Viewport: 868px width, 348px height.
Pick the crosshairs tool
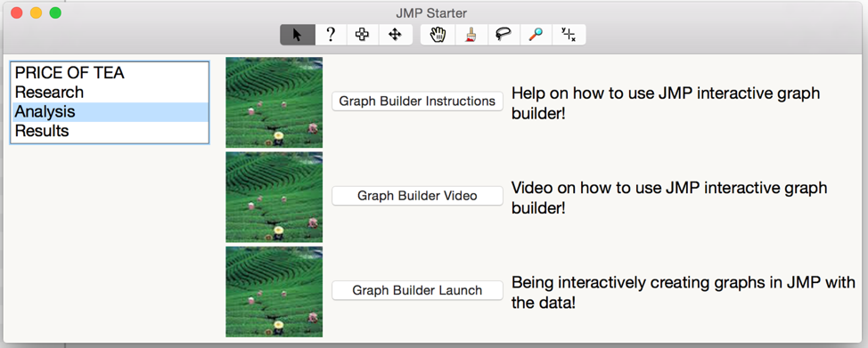[x=569, y=35]
